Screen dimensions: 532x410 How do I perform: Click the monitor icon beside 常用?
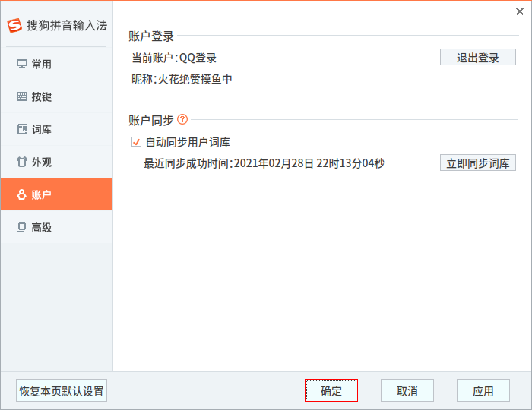pos(21,65)
